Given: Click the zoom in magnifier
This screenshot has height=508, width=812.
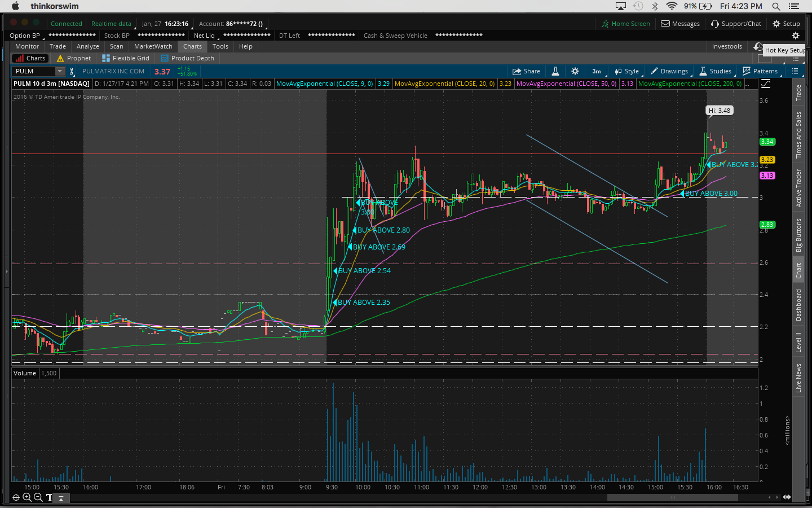Looking at the screenshot, I should tap(27, 497).
